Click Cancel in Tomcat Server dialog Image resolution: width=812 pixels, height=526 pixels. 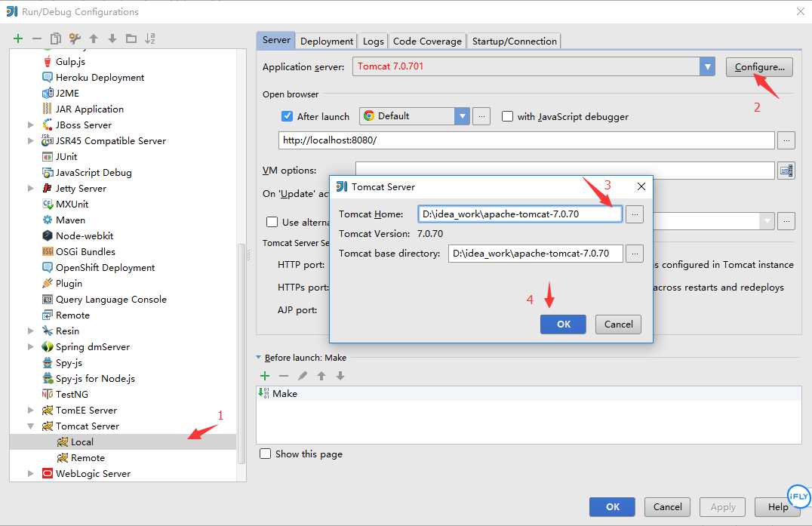pyautogui.click(x=618, y=325)
